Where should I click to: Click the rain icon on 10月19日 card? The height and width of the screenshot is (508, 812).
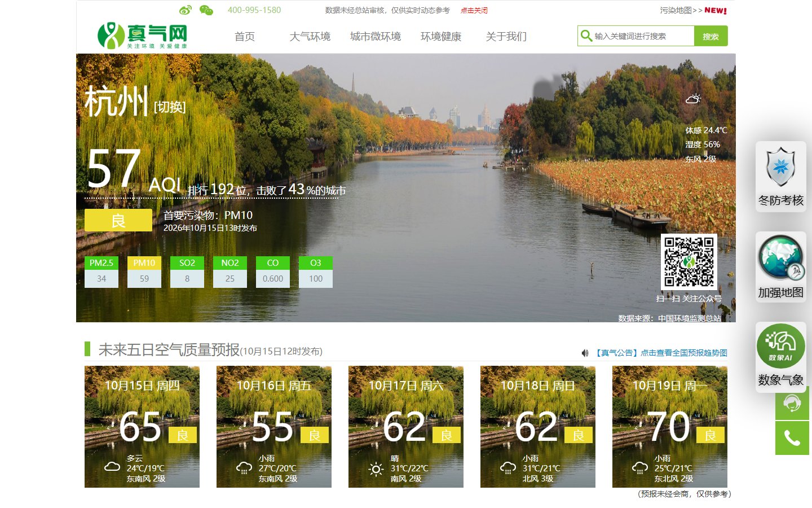(x=640, y=468)
